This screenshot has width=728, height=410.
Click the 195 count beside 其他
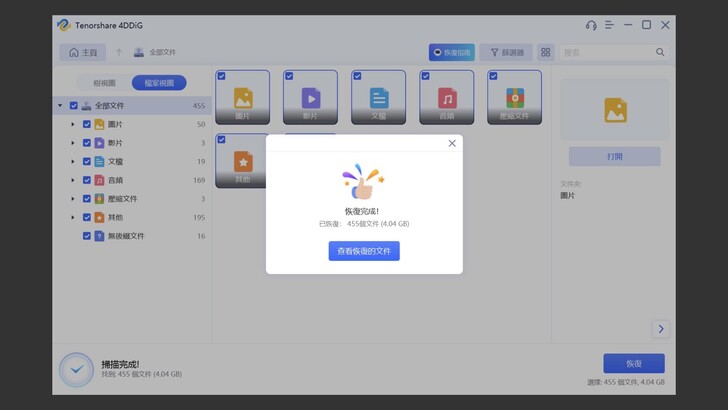tap(199, 217)
